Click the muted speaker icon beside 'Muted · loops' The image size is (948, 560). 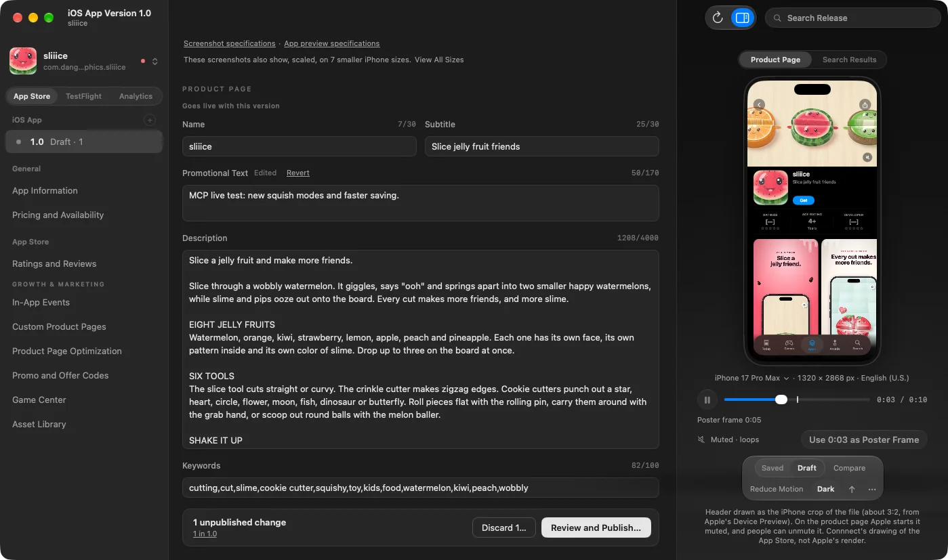pyautogui.click(x=701, y=439)
